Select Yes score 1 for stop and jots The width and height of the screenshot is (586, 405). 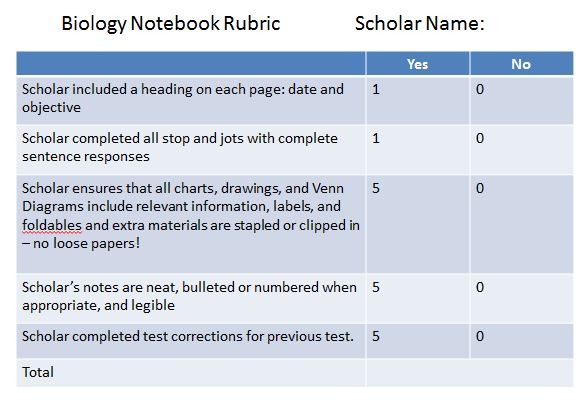[x=376, y=138]
